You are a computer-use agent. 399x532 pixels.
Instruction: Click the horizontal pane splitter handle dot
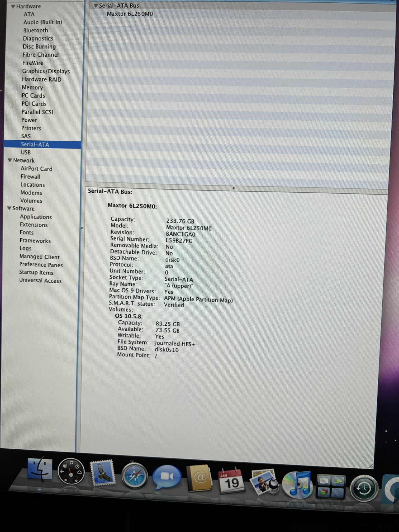[234, 188]
